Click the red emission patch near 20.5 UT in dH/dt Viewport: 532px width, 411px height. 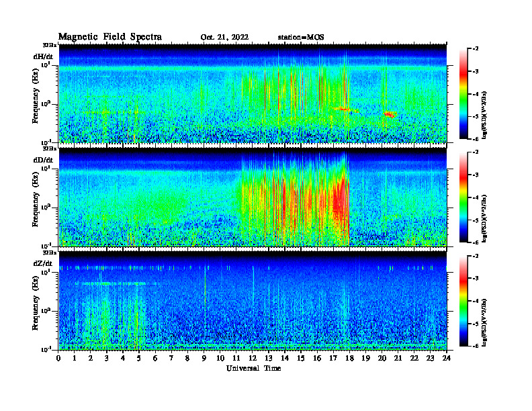[390, 115]
